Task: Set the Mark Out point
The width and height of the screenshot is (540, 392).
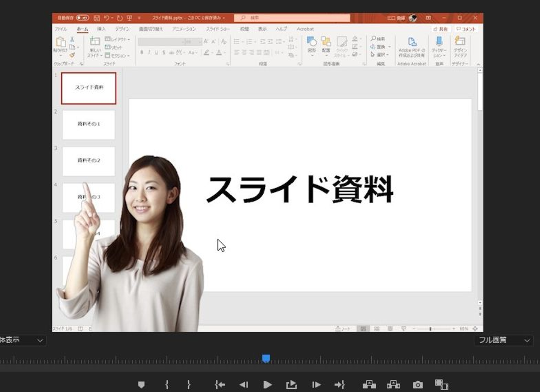Action: (x=189, y=384)
